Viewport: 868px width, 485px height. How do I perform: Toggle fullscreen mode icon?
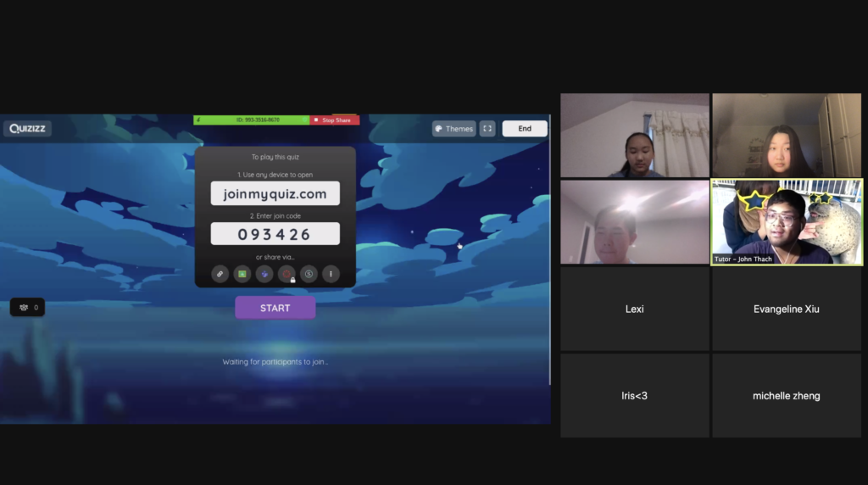pos(487,128)
